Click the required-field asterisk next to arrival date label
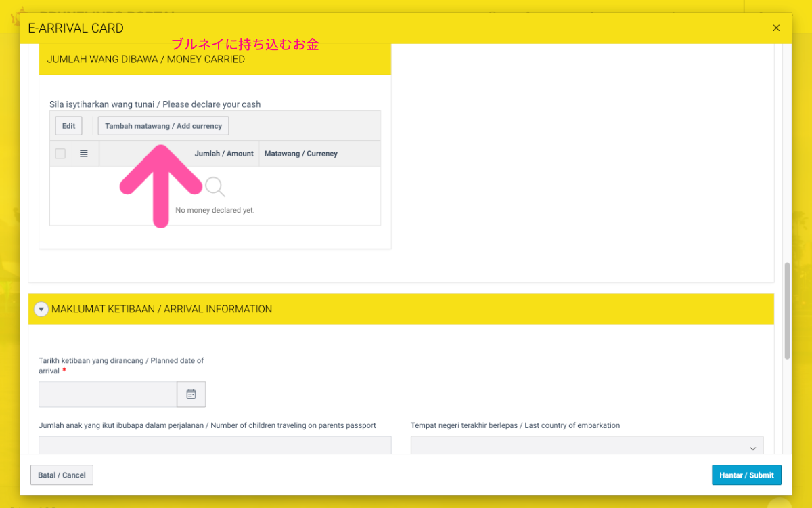812x508 pixels. pyautogui.click(x=64, y=371)
